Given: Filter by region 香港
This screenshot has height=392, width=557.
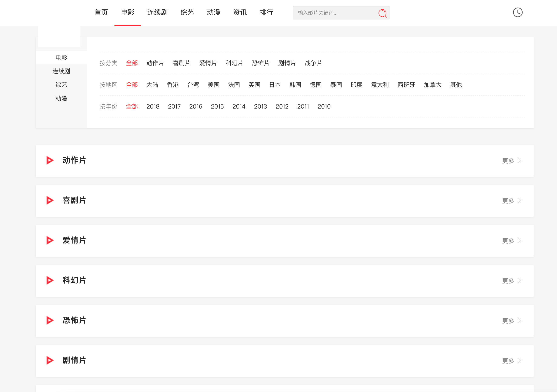Looking at the screenshot, I should coord(173,85).
